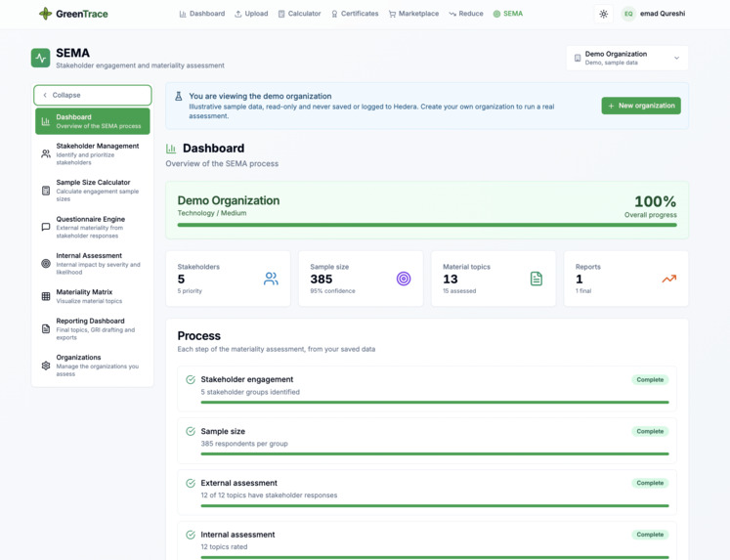730x560 pixels.
Task: Click the check icon beside Stakeholder engagement
Action: pyautogui.click(x=191, y=379)
